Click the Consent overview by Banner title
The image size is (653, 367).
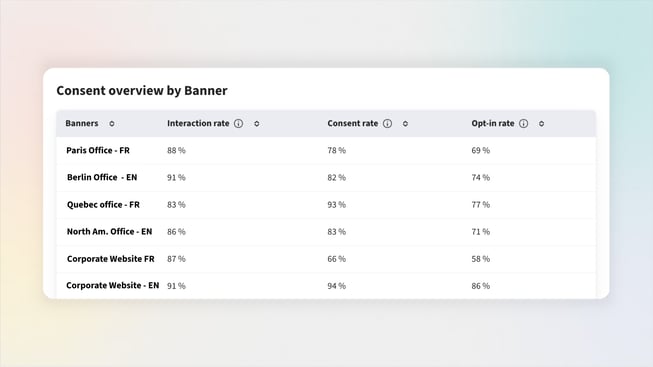click(142, 91)
